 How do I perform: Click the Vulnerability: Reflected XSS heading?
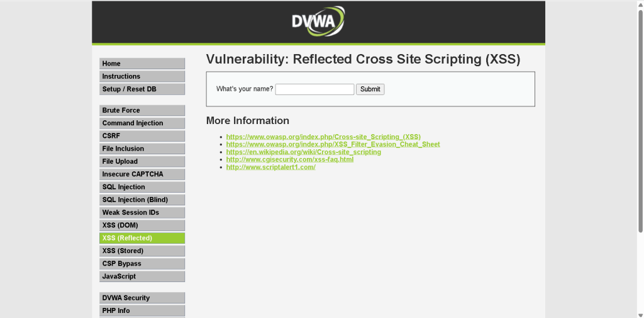pyautogui.click(x=363, y=59)
